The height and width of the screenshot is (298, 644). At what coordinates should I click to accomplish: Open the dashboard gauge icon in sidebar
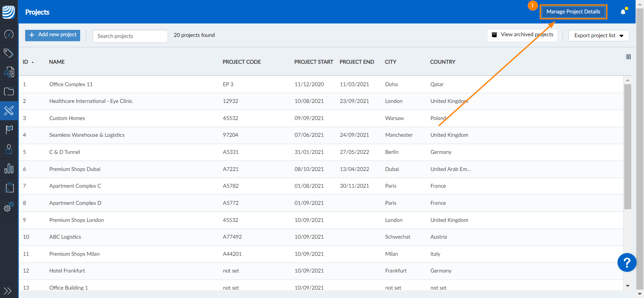point(9,34)
